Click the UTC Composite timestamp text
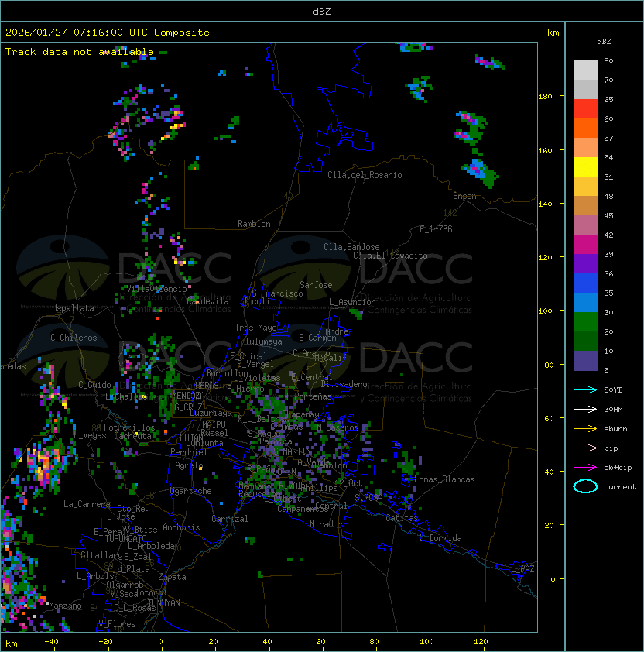This screenshot has height=652, width=644. tap(108, 33)
